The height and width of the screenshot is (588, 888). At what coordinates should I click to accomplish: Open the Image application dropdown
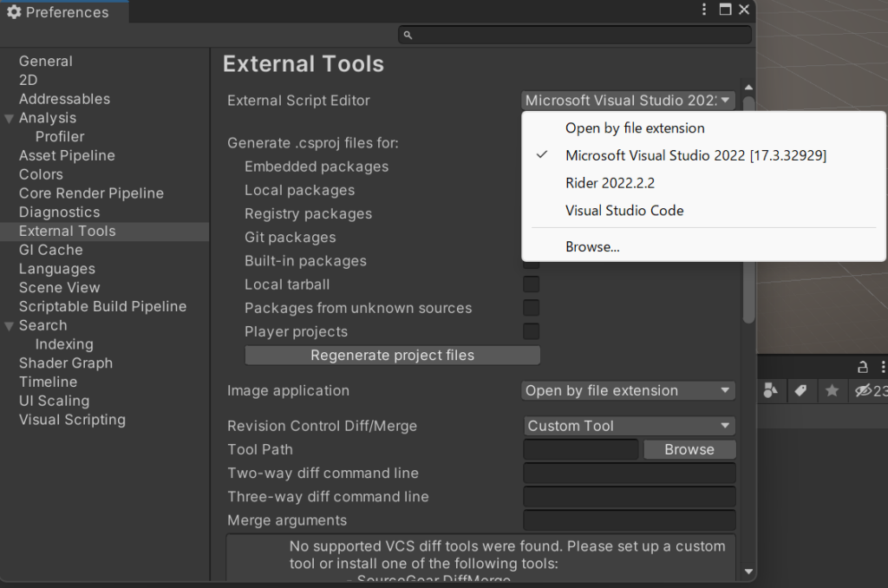pos(628,390)
